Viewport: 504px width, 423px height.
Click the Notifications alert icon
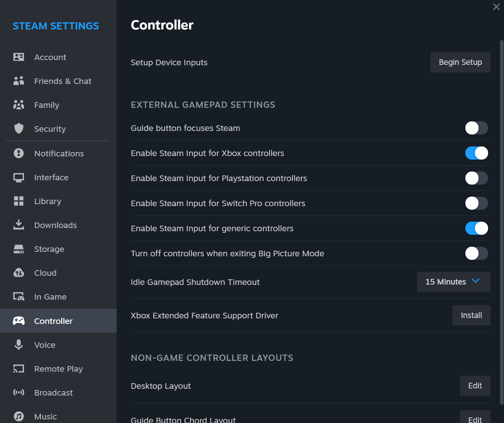point(19,153)
